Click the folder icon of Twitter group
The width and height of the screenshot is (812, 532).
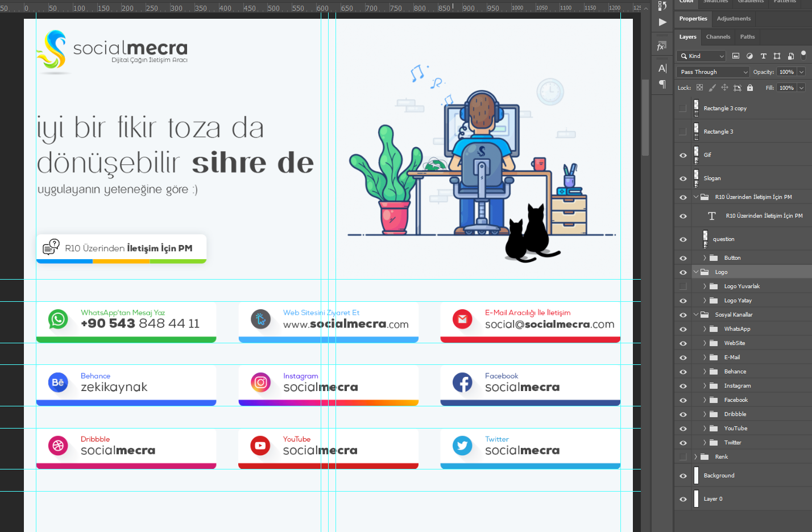tap(714, 443)
